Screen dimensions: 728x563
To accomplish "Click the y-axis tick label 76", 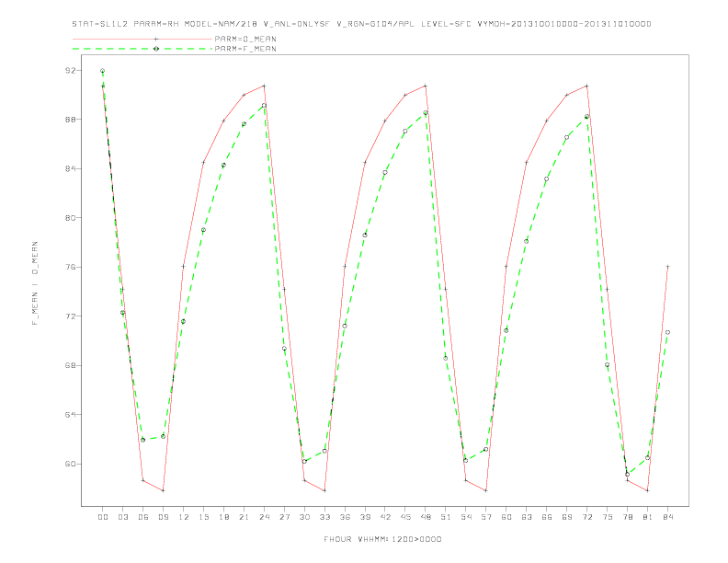I will 71,267.
